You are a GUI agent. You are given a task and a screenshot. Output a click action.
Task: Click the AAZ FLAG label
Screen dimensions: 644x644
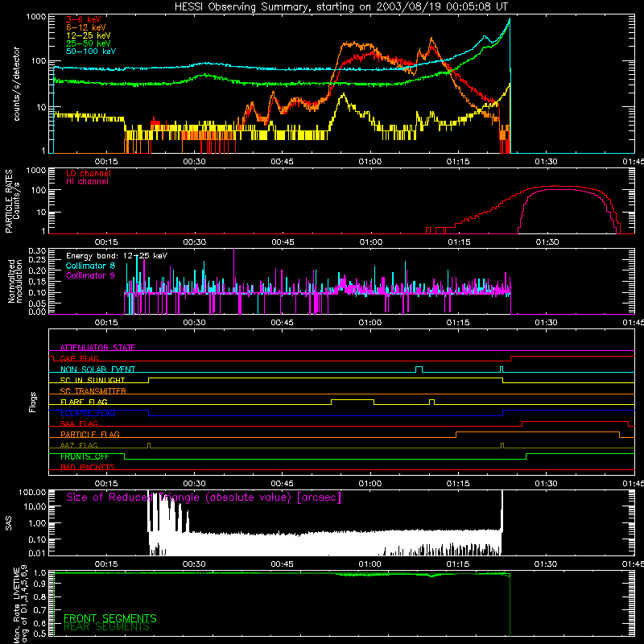(x=79, y=445)
